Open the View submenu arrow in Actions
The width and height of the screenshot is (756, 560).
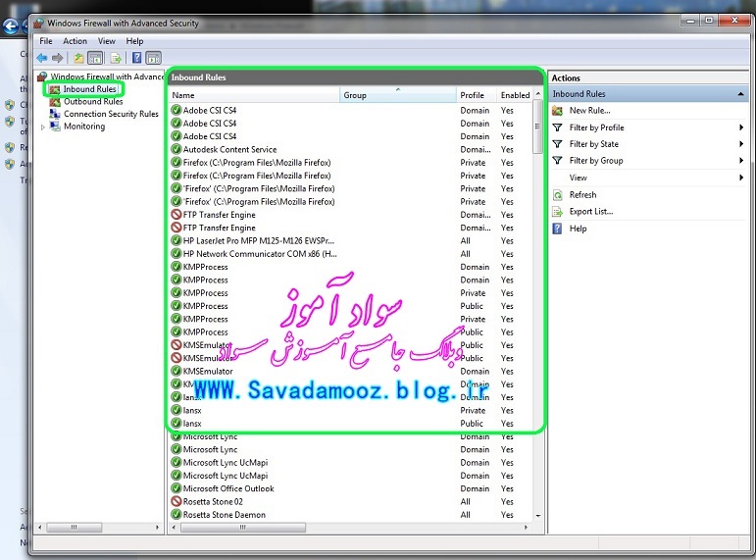point(741,178)
